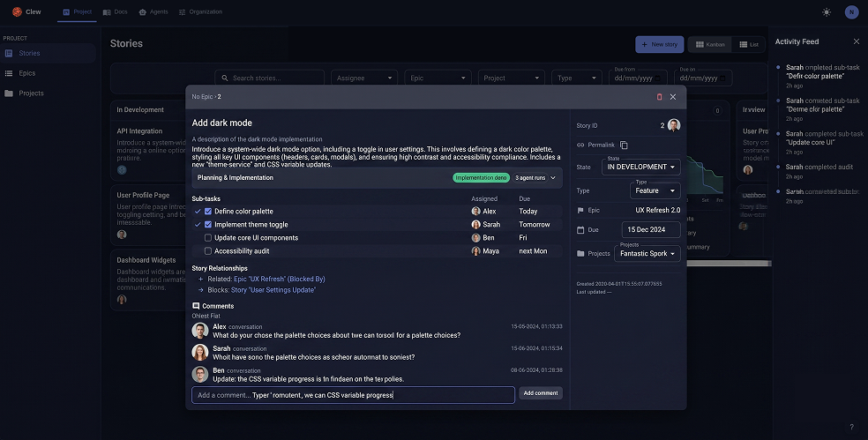Viewport: 868px width, 440px height.
Task: Click Maya's avatar in Accessibility audit row
Action: tap(475, 251)
